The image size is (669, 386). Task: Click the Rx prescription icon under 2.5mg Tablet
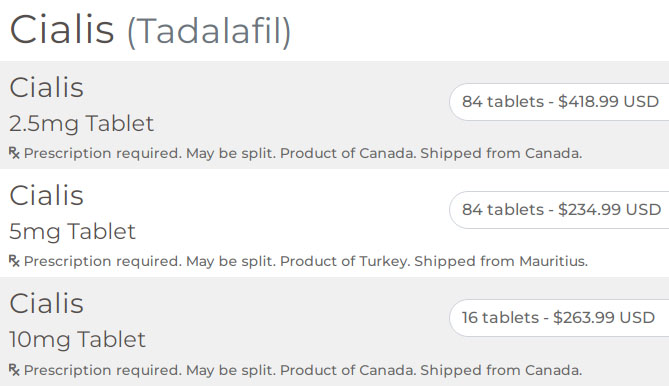click(14, 153)
